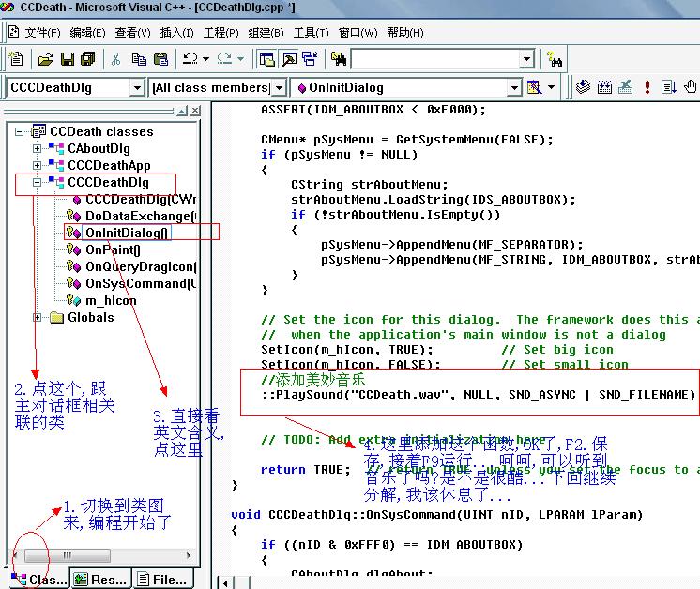Open the OnInitDialog member dropdown

point(515,87)
